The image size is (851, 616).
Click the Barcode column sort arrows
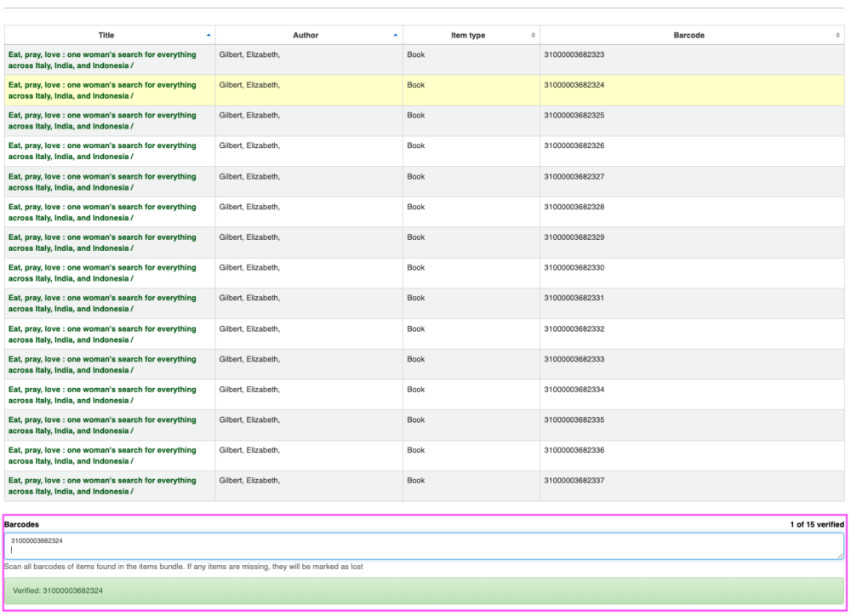point(837,35)
